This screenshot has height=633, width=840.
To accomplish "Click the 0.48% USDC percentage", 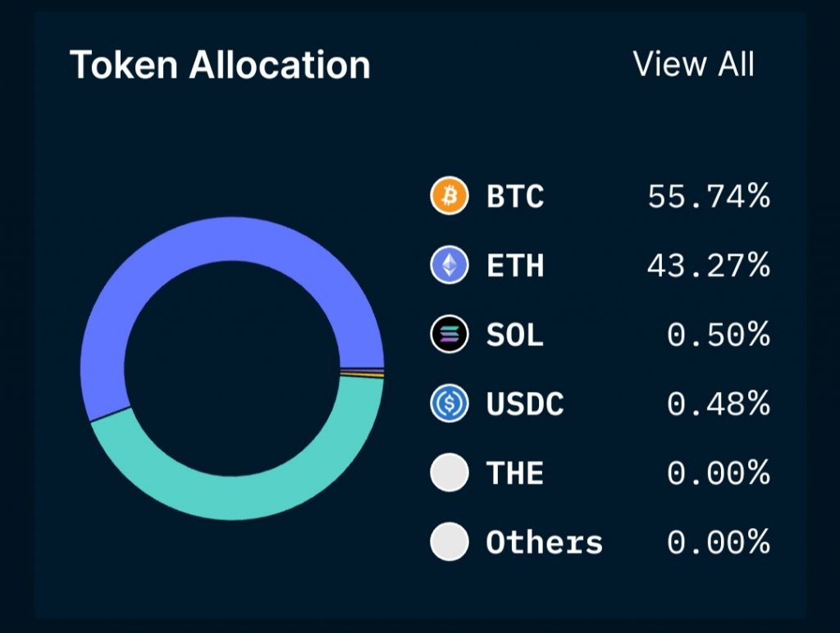I will tap(719, 403).
